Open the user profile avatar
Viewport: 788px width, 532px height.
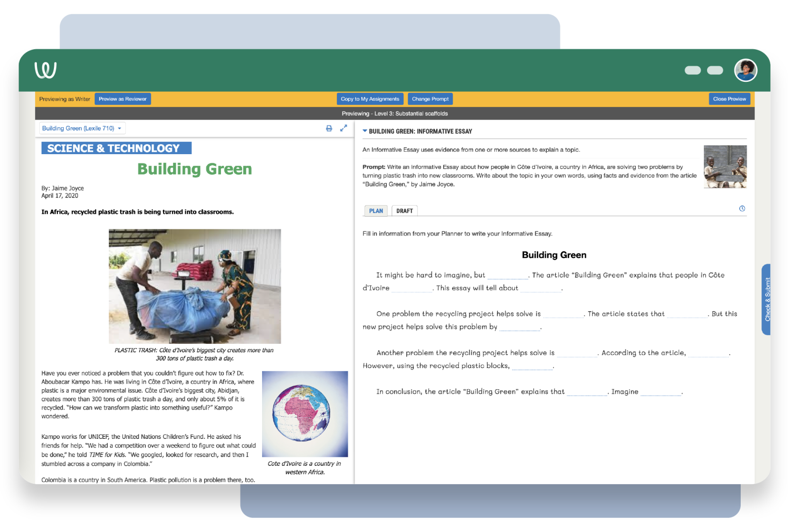(745, 70)
